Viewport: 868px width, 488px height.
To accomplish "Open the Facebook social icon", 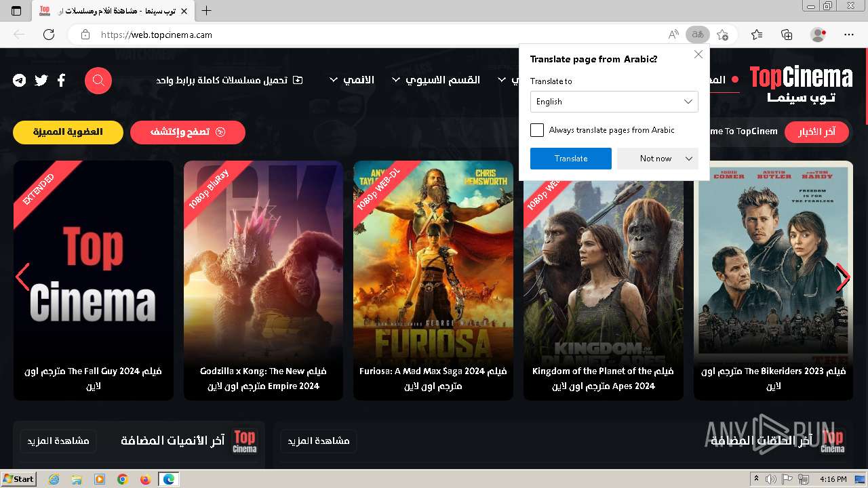I will pyautogui.click(x=61, y=81).
